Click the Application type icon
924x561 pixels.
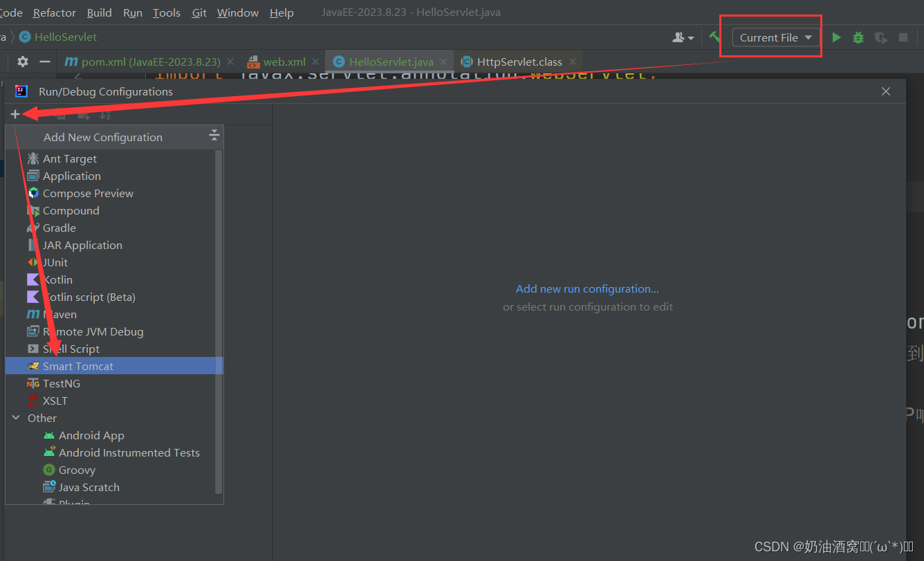[x=33, y=176]
